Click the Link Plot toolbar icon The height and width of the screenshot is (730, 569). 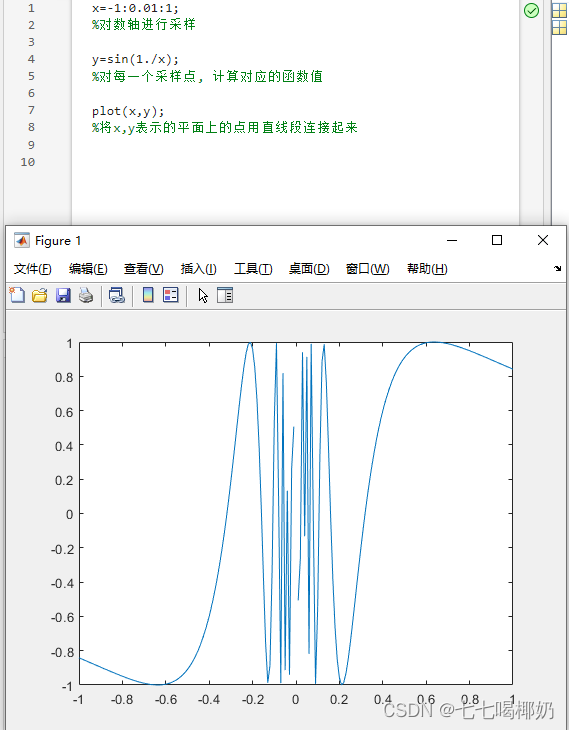(x=116, y=295)
